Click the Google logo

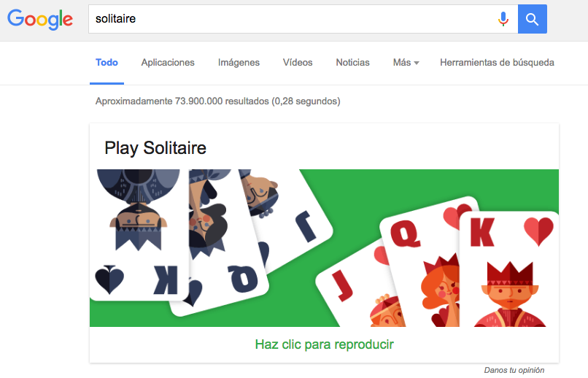[40, 19]
